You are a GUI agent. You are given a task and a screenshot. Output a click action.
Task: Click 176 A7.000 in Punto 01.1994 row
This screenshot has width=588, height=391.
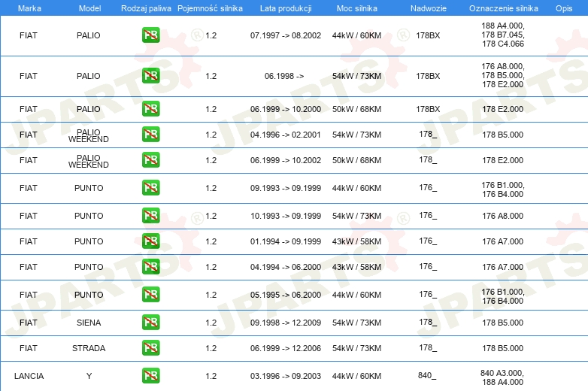coord(503,241)
